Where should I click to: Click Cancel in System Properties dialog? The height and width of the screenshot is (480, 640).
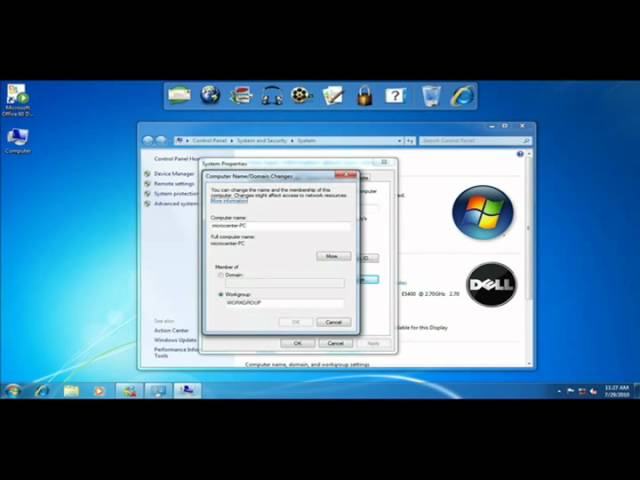(336, 343)
